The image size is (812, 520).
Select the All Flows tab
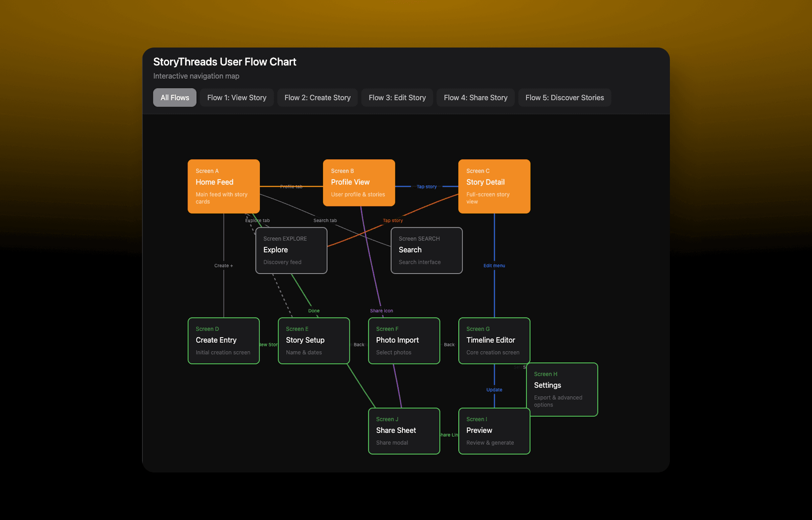pos(175,97)
